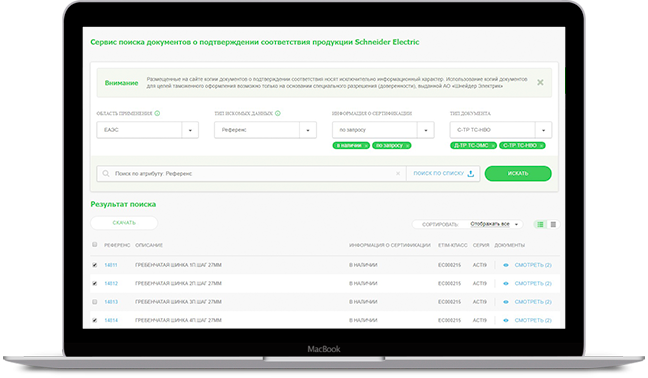648x378 pixels.
Task: Remove the в наличии filter tag
Action: [366, 145]
